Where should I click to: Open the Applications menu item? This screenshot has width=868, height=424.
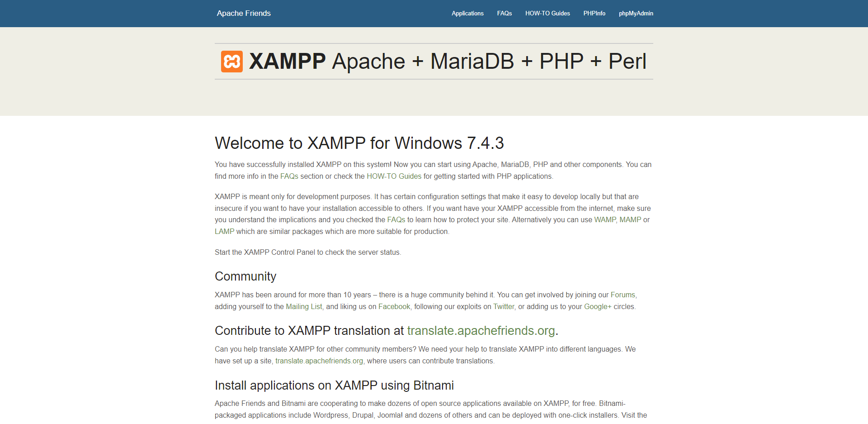467,13
